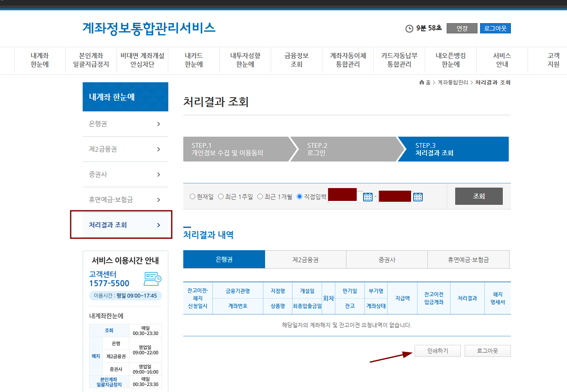The image size is (567, 392).
Task: Open the 계좌통합관리 breadcrumb link
Action: (453, 82)
